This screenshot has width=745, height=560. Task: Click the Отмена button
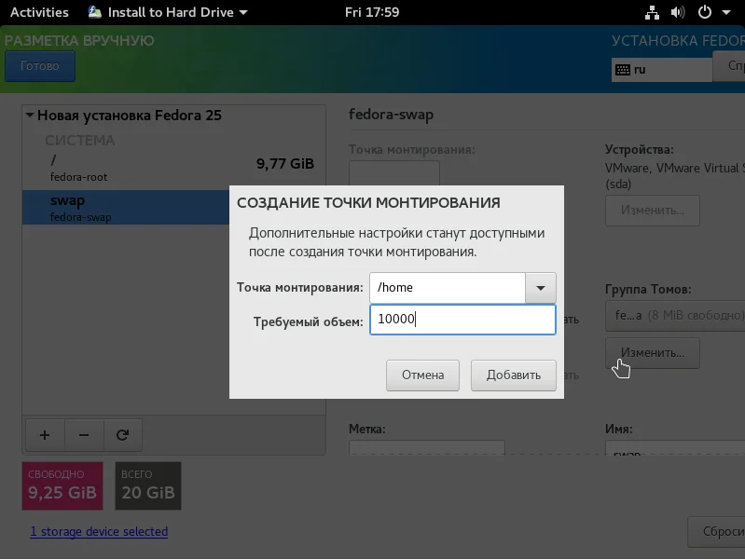point(422,376)
